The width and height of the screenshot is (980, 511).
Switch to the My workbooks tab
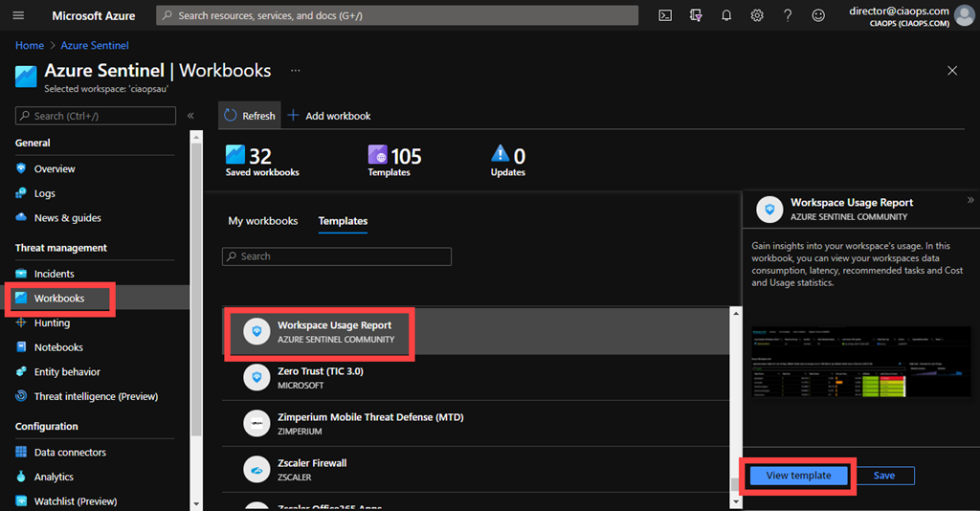263,221
